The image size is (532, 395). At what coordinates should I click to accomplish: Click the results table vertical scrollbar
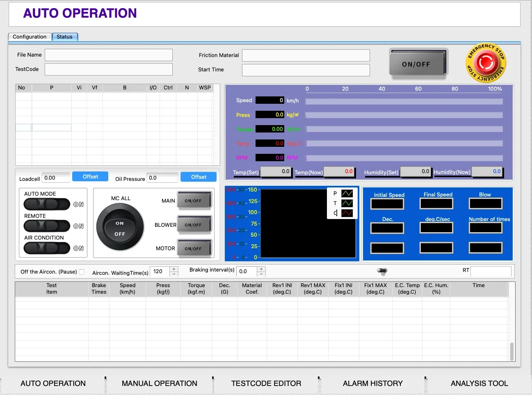click(x=511, y=351)
